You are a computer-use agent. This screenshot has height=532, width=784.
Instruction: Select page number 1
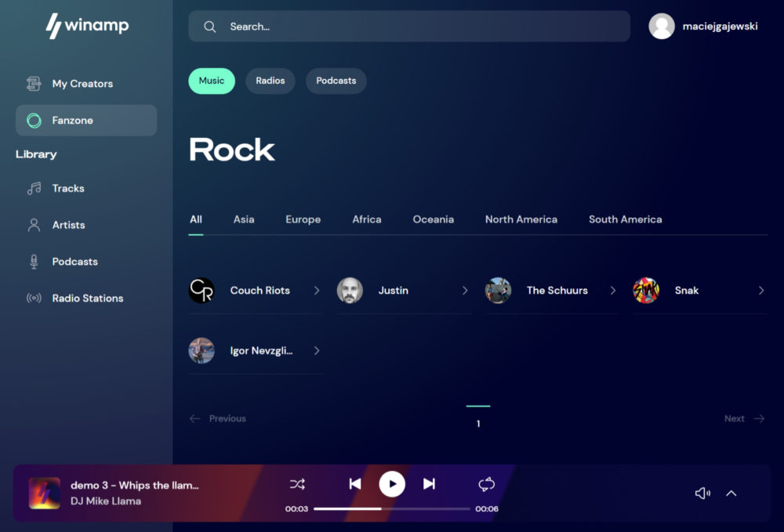point(478,424)
